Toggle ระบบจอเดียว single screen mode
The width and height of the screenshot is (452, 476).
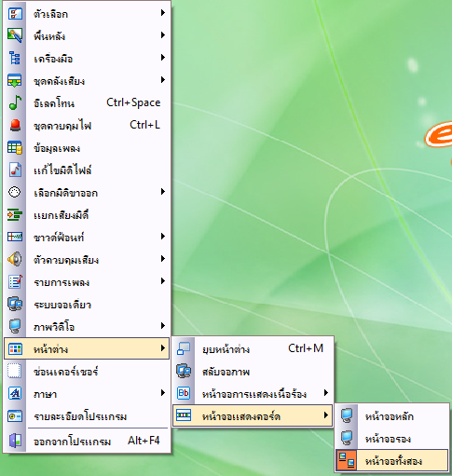point(87,304)
